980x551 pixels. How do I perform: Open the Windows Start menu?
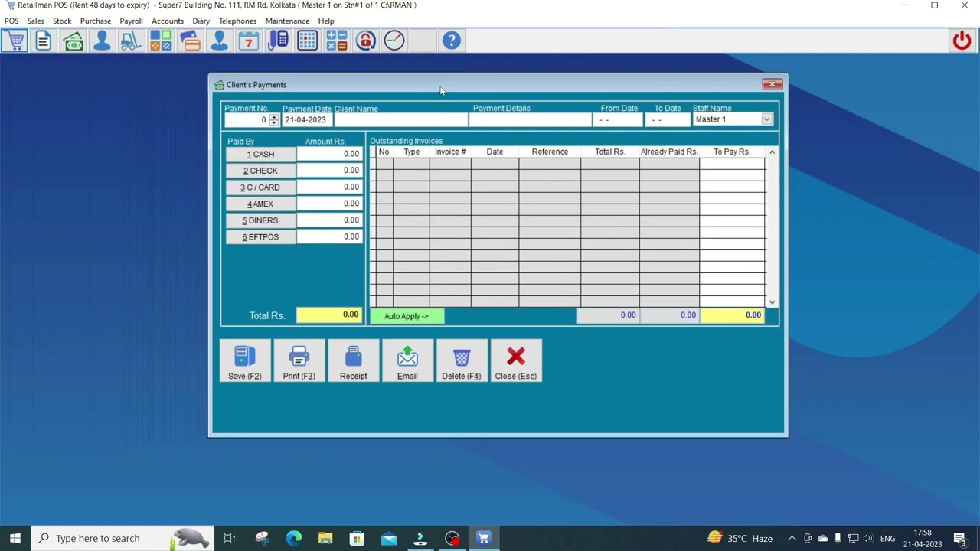pyautogui.click(x=15, y=538)
